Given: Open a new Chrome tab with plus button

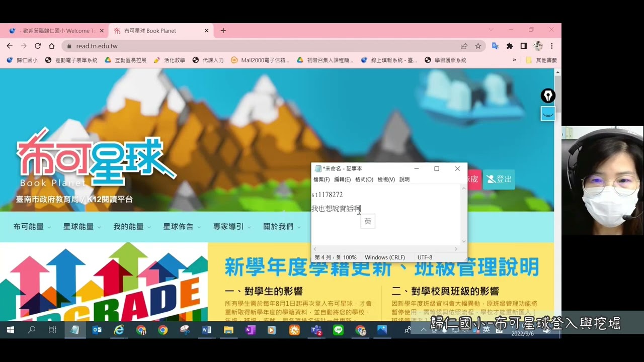Looking at the screenshot, I should click(x=223, y=31).
